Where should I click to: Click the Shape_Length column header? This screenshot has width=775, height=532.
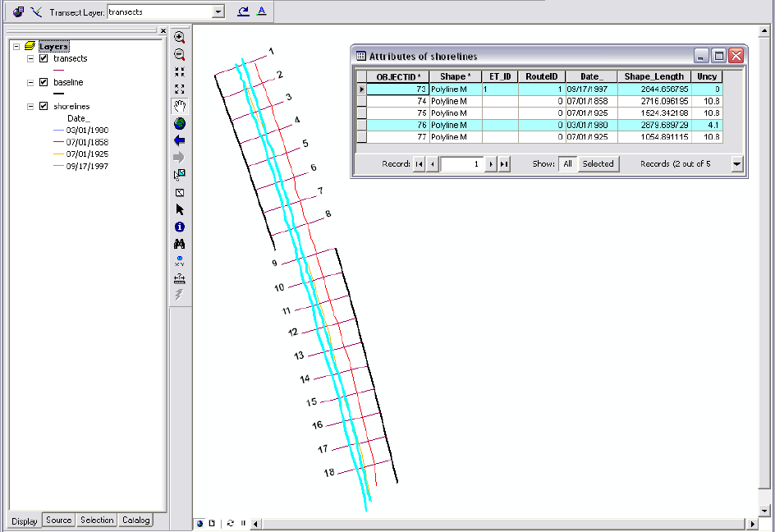coord(653,76)
